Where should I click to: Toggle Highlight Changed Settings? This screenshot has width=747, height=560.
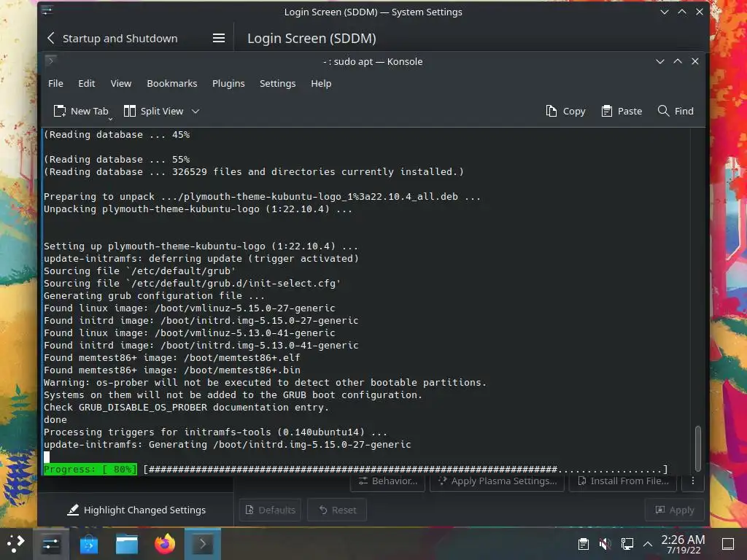pos(136,510)
